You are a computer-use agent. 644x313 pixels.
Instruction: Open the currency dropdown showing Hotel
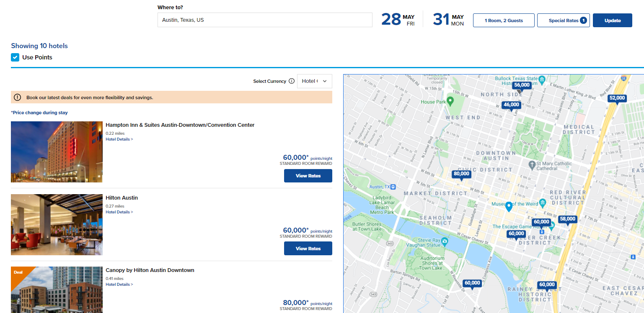coord(314,81)
